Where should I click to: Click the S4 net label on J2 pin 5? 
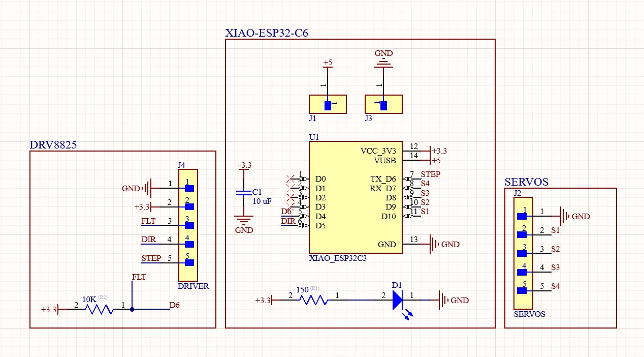tap(556, 286)
